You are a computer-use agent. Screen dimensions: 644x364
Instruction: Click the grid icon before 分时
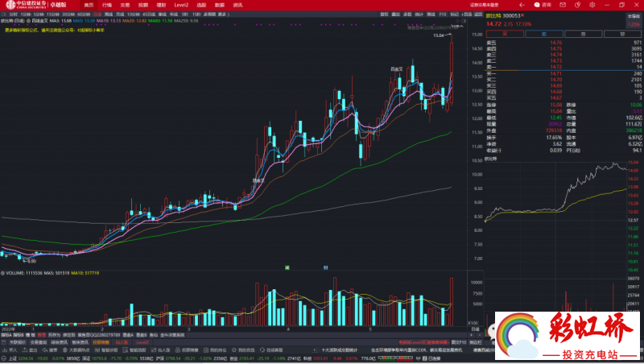pos(4,14)
